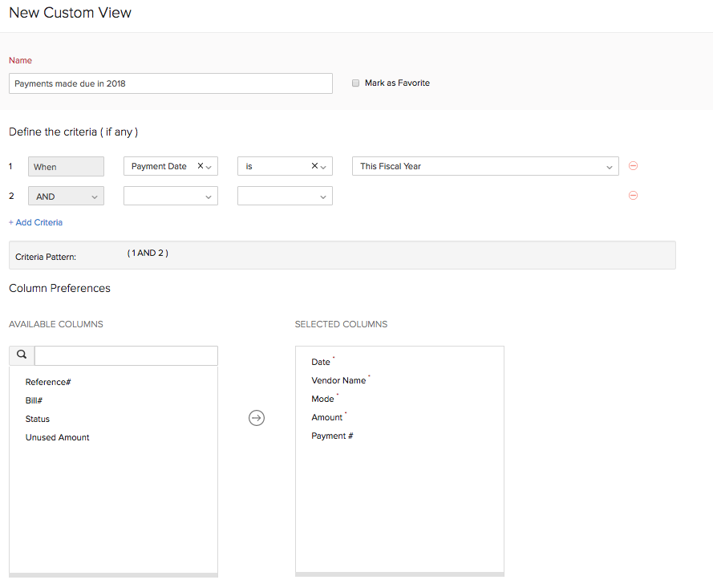Select Payment # in selected columns

pos(332,436)
